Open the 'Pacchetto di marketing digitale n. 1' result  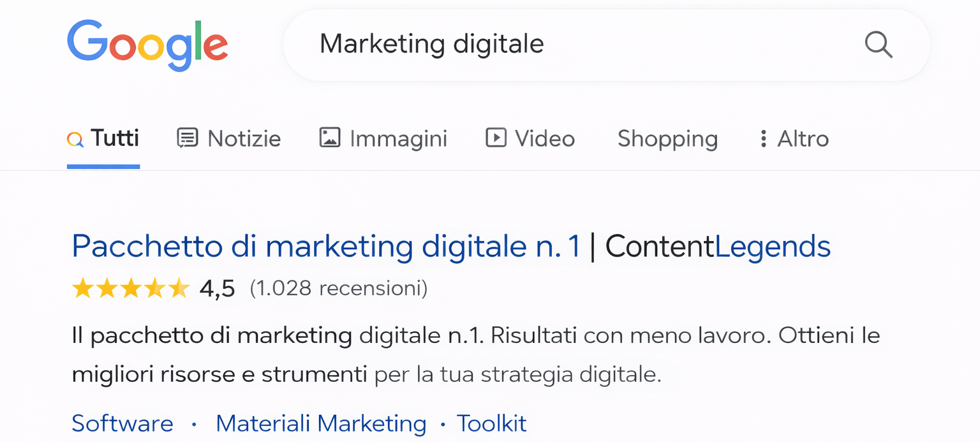click(x=326, y=247)
